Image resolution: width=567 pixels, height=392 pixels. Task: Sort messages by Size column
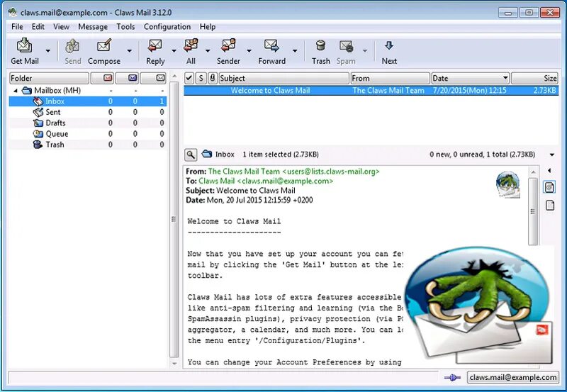tap(534, 78)
